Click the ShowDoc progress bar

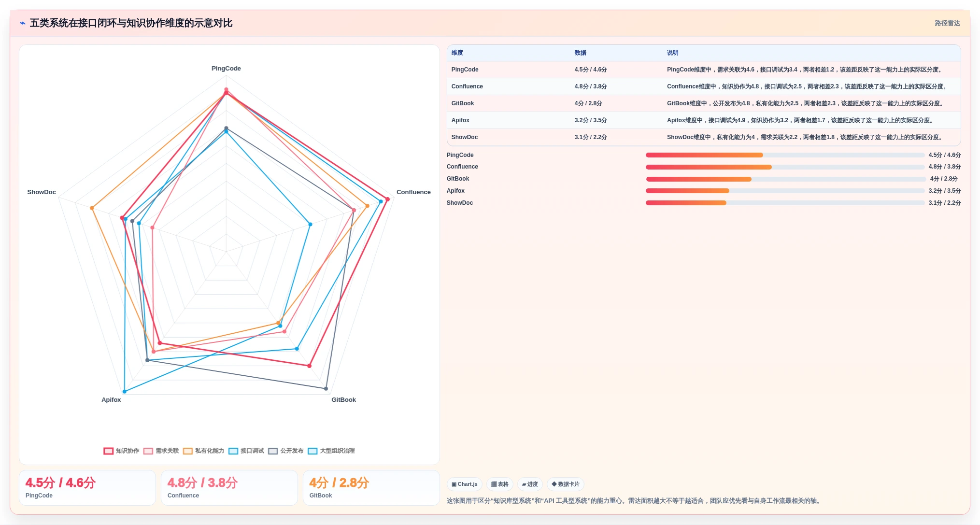[x=785, y=203]
